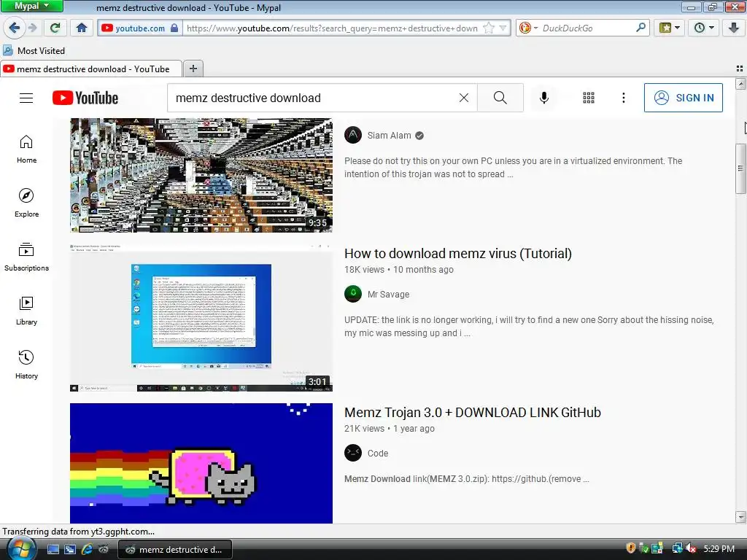Click the page scrollbar down arrow
The width and height of the screenshot is (747, 560).
click(740, 517)
